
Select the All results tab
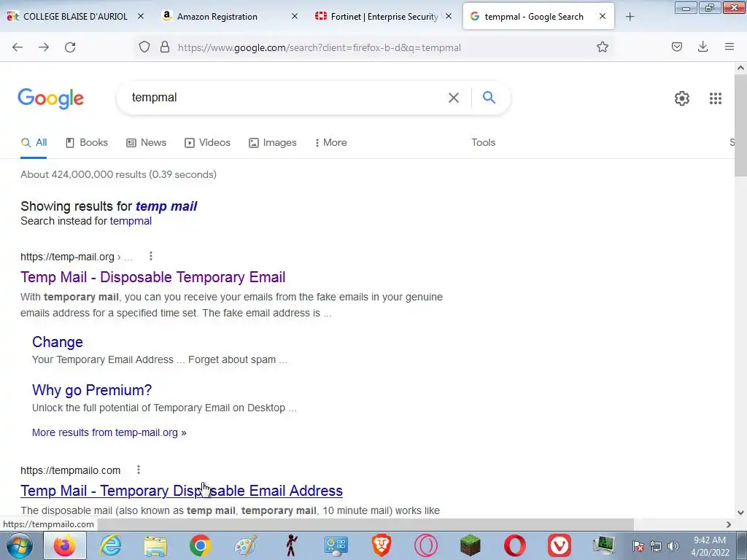pos(34,142)
